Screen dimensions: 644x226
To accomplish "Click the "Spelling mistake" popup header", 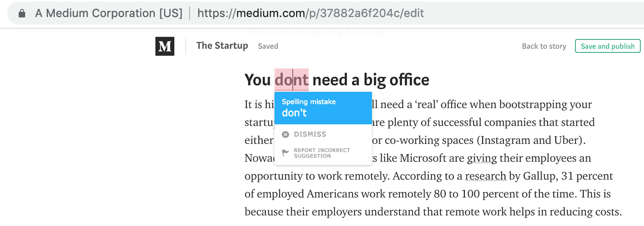I will point(309,102).
